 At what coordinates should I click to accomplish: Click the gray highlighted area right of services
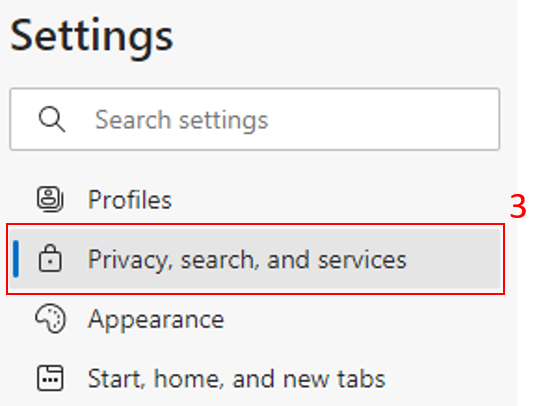[x=454, y=259]
